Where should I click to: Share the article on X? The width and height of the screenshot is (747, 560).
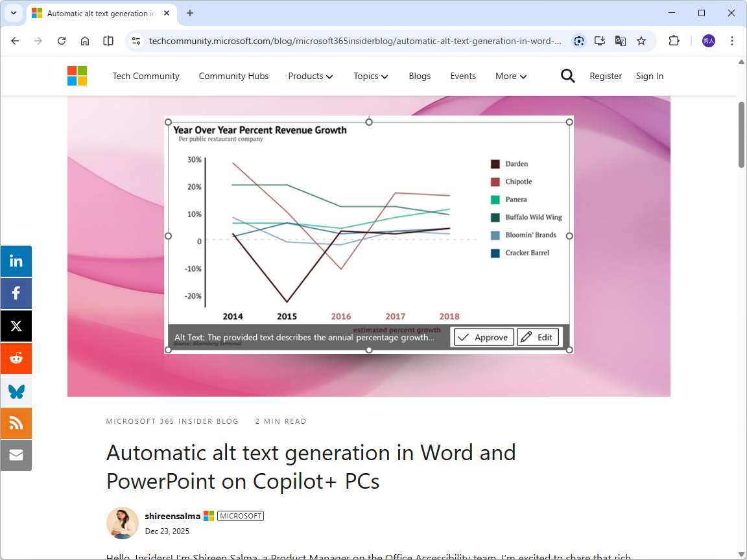coord(16,326)
